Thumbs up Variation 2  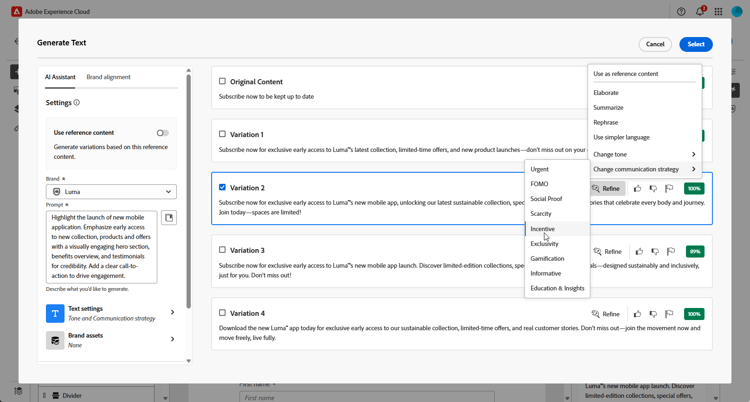click(x=637, y=189)
